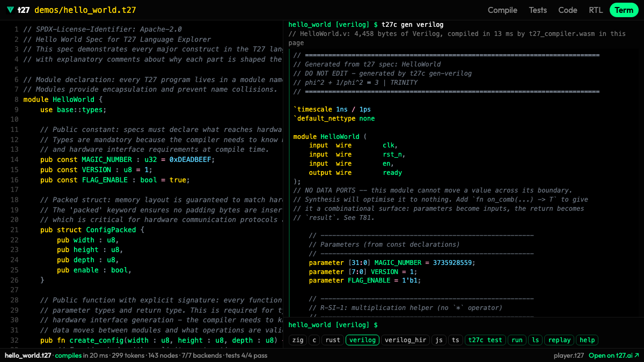Run the t27c test command chip
Viewport: 644px width, 362px height.
[x=485, y=340]
